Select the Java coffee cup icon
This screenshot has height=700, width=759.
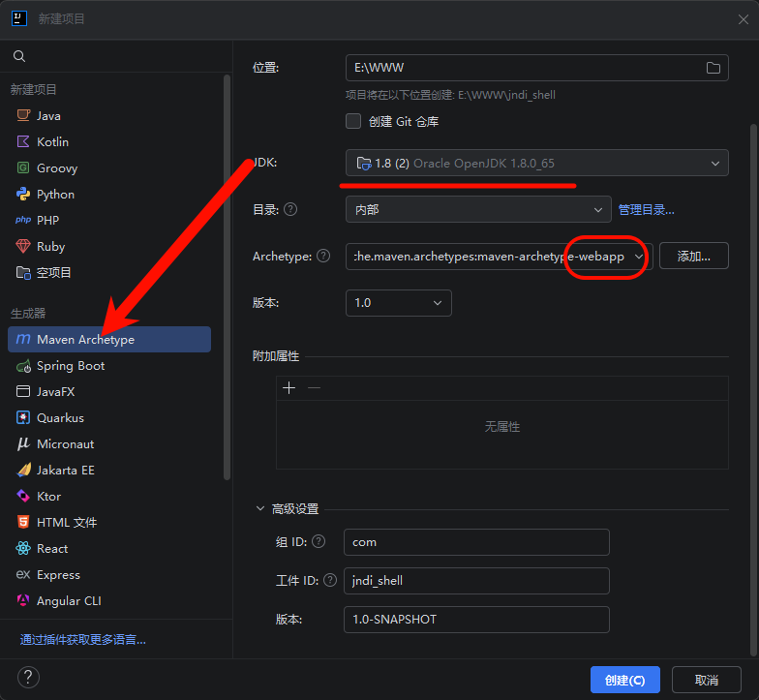23,115
